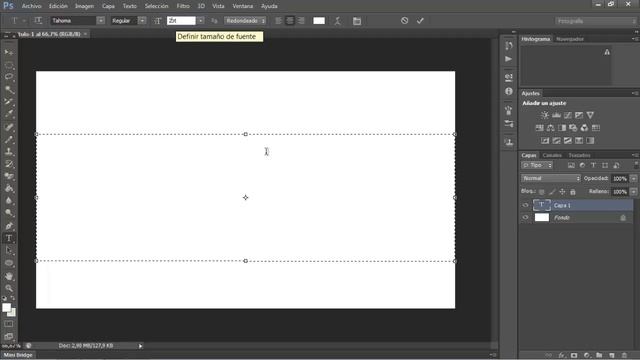Add a Channel Mixer adjustment
This screenshot has height=360, width=640.
pos(584,128)
